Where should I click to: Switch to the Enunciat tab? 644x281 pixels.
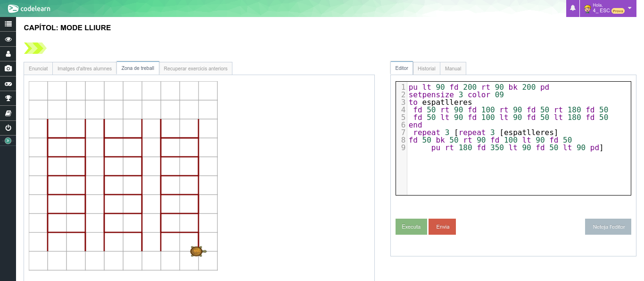click(x=38, y=68)
